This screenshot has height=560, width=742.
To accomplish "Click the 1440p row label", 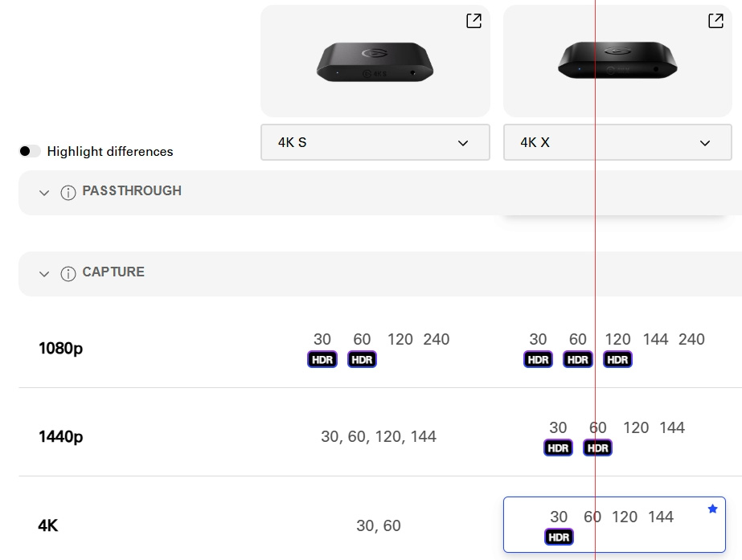I will tap(60, 436).
